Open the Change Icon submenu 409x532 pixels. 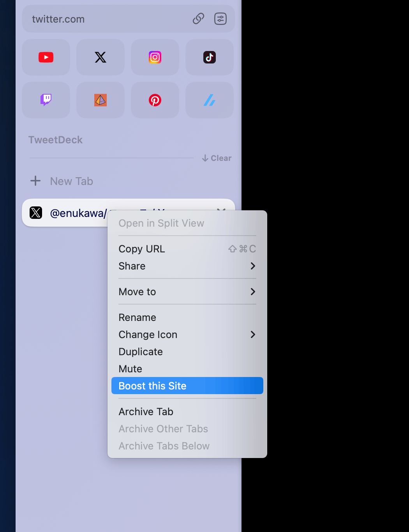(x=187, y=335)
